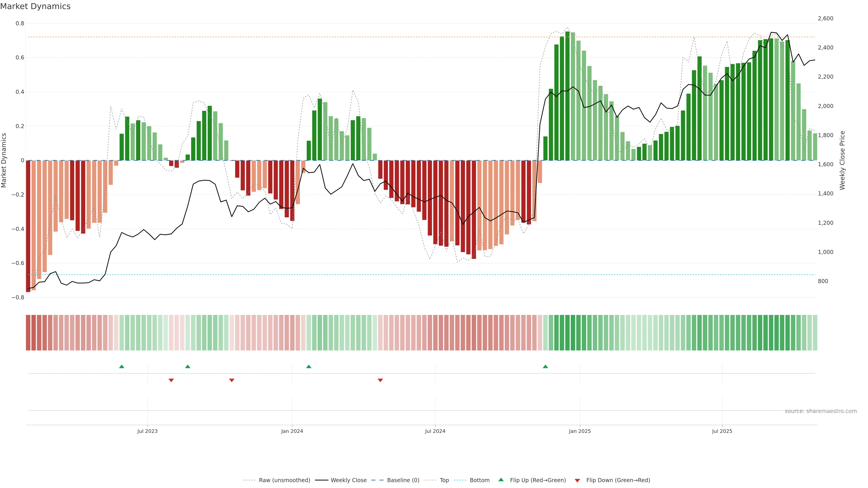Click the Flip Down legend triangle icon

[x=577, y=481]
